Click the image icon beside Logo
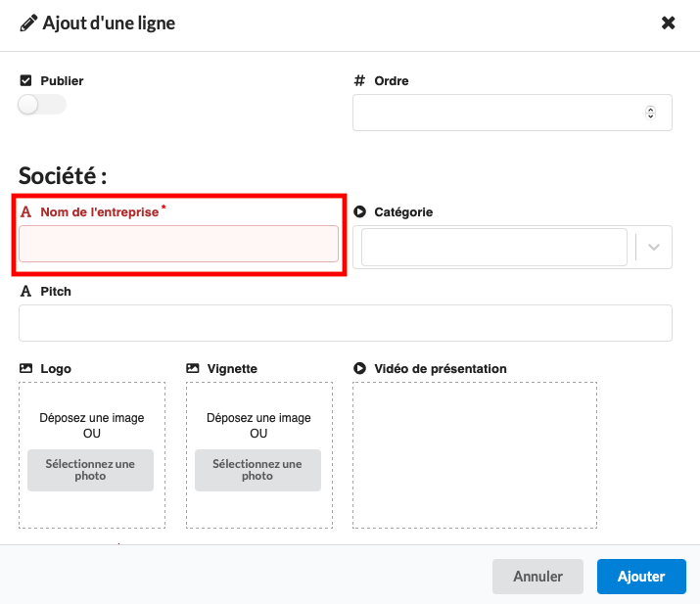This screenshot has height=604, width=700. click(26, 369)
